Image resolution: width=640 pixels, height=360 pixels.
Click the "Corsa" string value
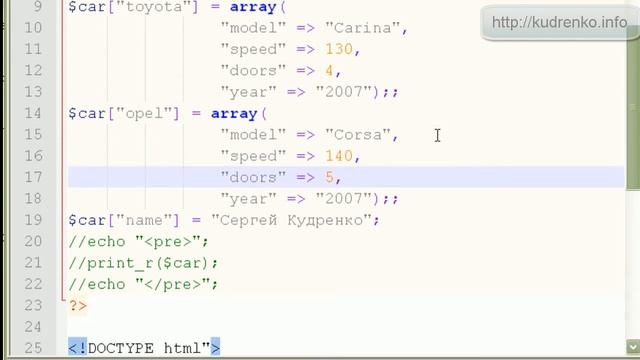[358, 135]
